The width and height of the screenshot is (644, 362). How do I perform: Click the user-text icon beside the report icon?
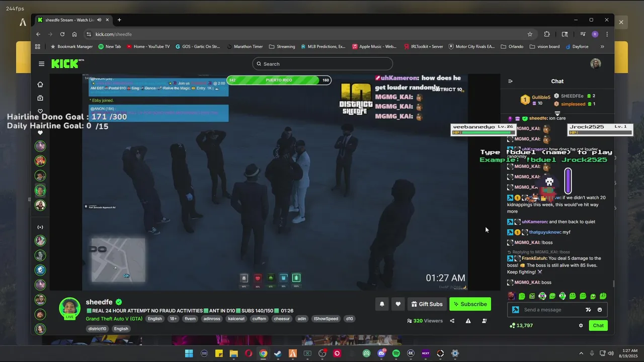[x=484, y=321]
